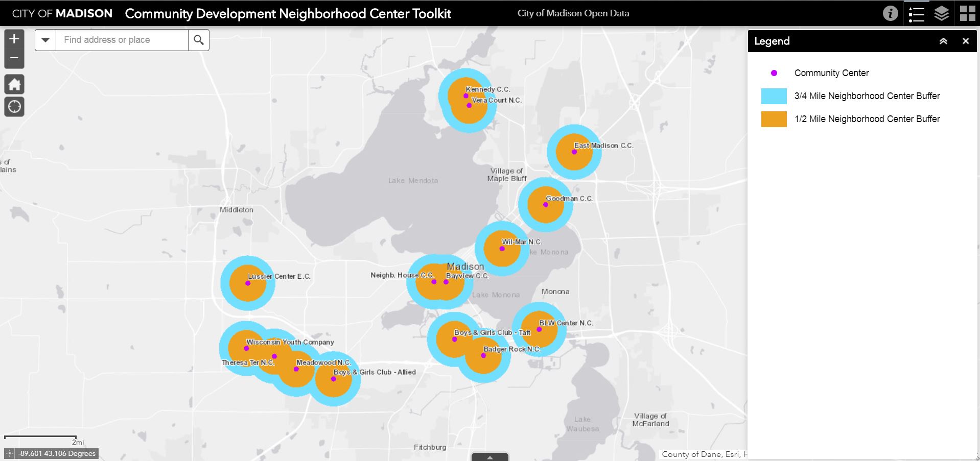Click the search magnifier button
The width and height of the screenshot is (980, 461).
tap(199, 40)
